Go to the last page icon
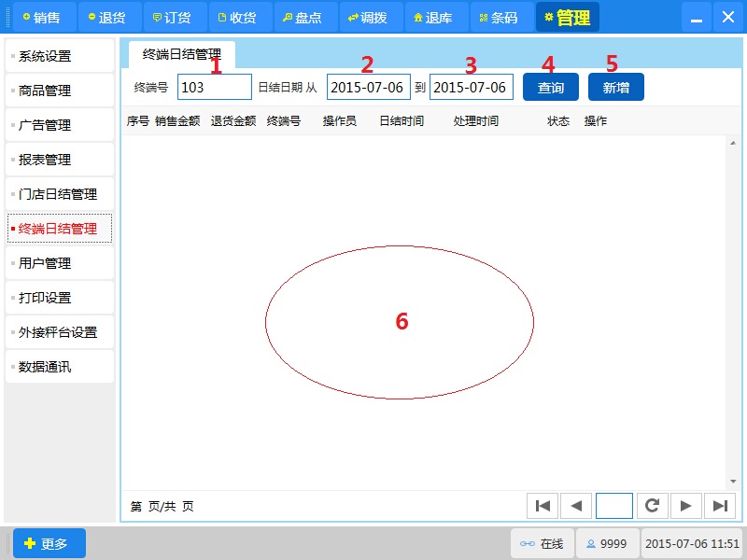The width and height of the screenshot is (747, 560). (x=720, y=506)
